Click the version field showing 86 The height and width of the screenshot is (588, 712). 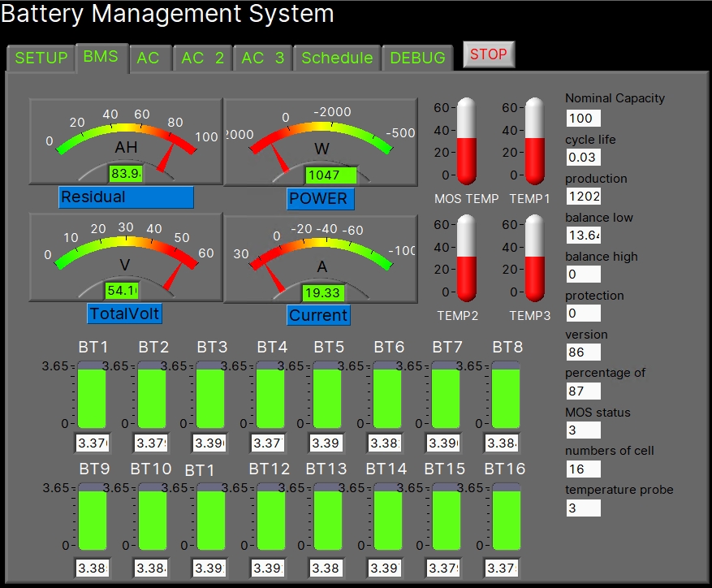[584, 352]
